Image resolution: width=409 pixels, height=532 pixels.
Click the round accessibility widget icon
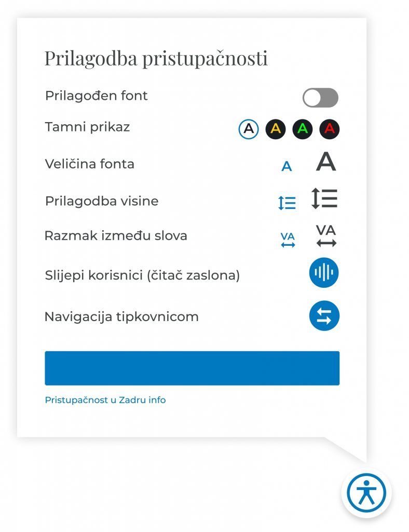(366, 493)
